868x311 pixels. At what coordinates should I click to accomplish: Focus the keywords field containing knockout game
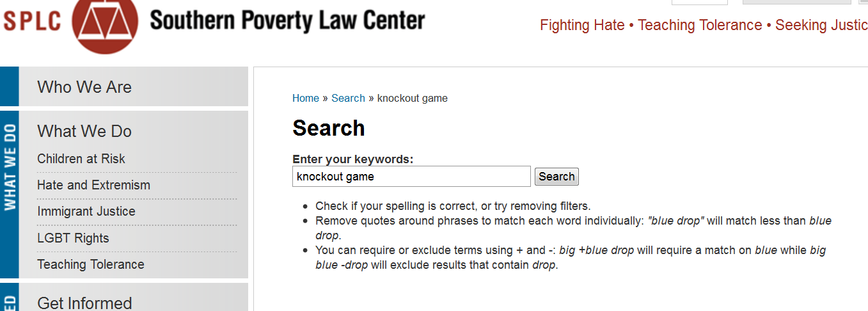pos(411,177)
